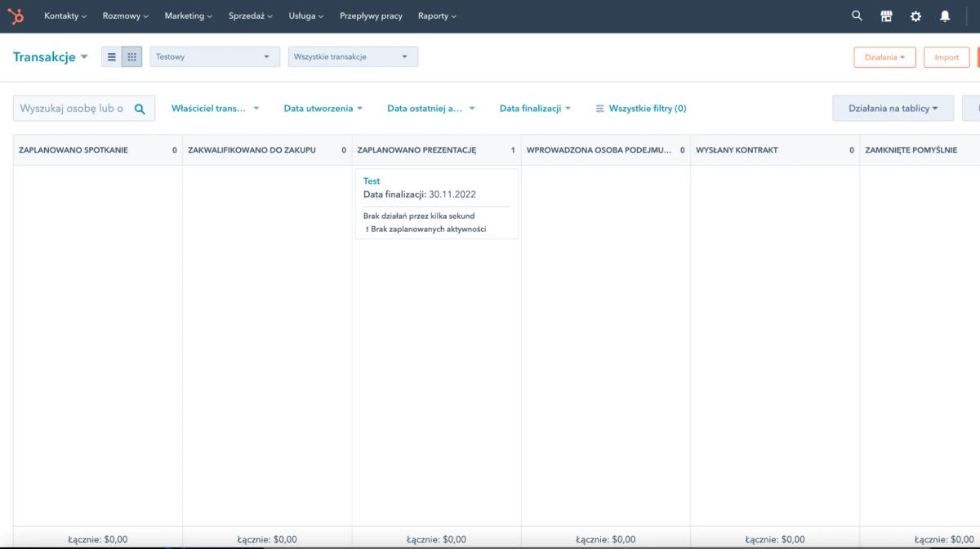Viewport: 980px width, 549px height.
Task: Open the Wszystkie transakcje view dropdown
Action: pos(353,56)
